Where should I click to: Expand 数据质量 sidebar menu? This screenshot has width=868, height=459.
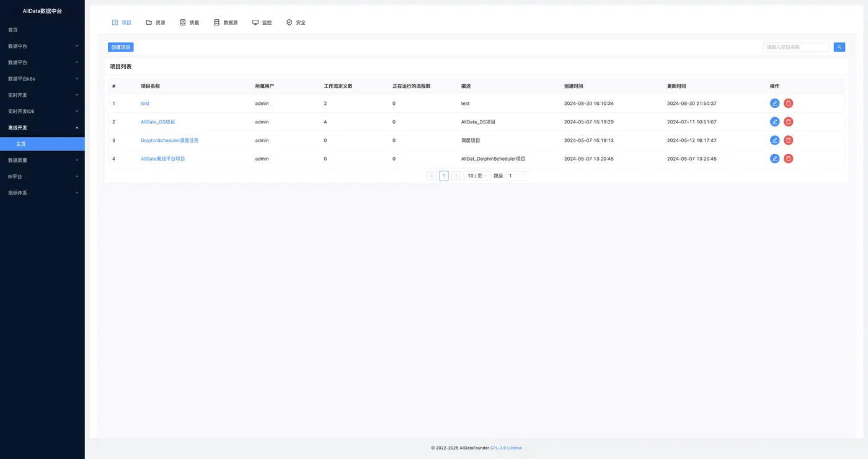tap(42, 160)
